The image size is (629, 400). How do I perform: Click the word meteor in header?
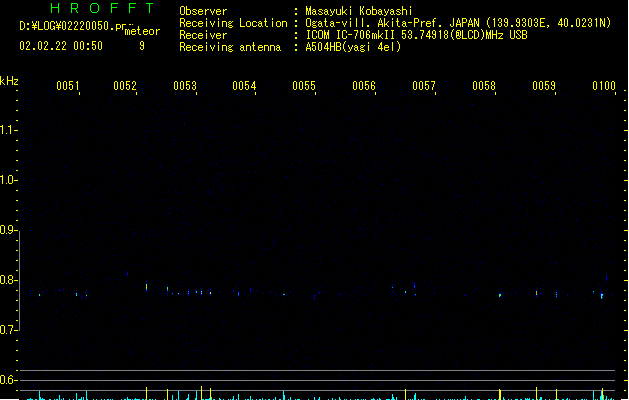(x=142, y=31)
